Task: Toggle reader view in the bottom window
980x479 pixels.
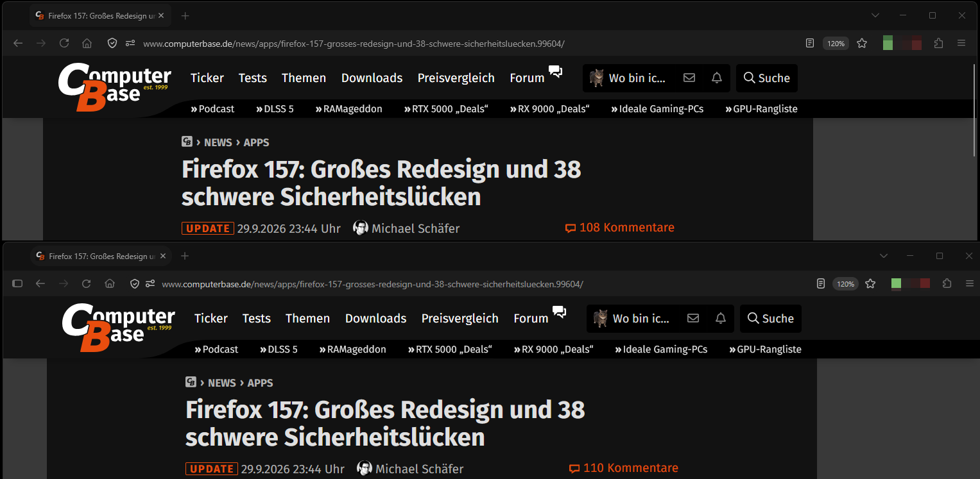Action: tap(820, 283)
